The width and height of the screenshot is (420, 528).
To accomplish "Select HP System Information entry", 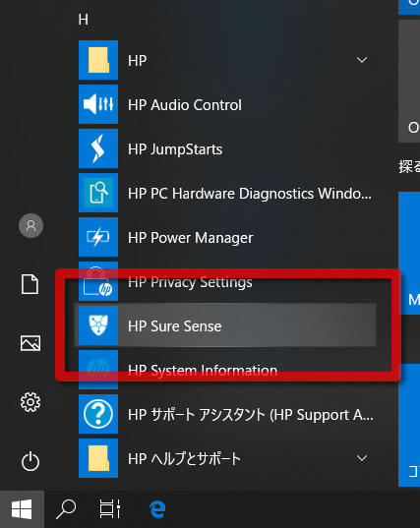I will click(227, 370).
